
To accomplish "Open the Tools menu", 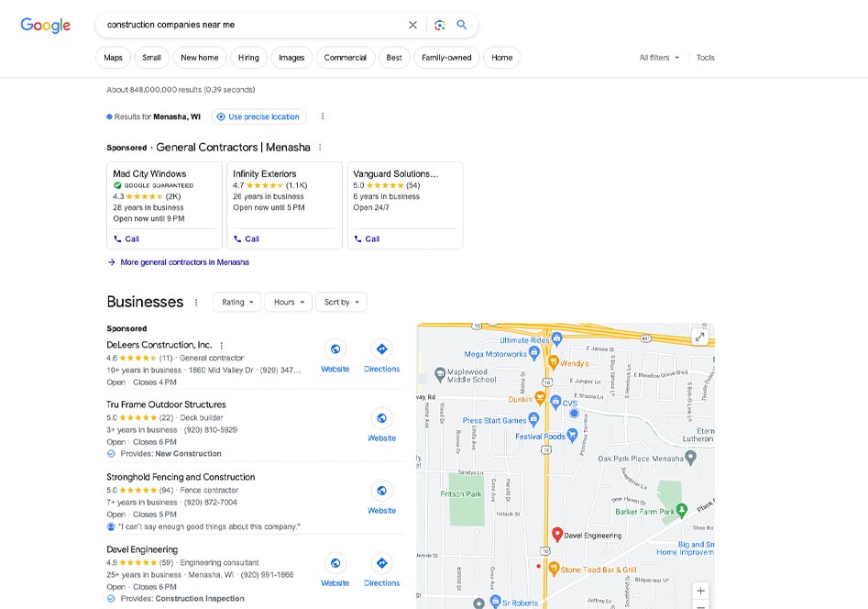I will click(x=705, y=58).
